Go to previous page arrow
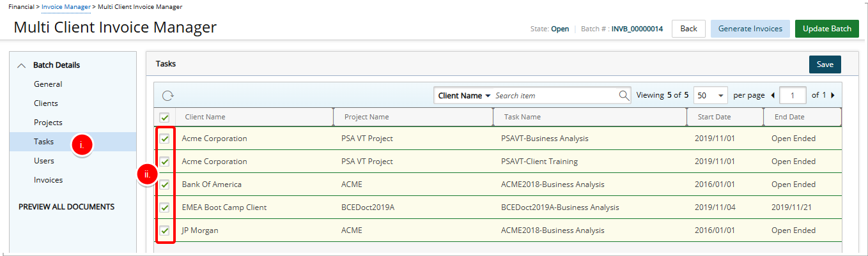Viewport: 868px width, 256px height. pyautogui.click(x=773, y=96)
